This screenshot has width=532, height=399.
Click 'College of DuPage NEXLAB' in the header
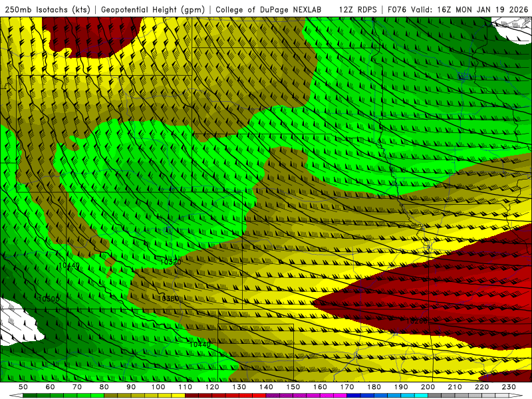click(x=268, y=9)
